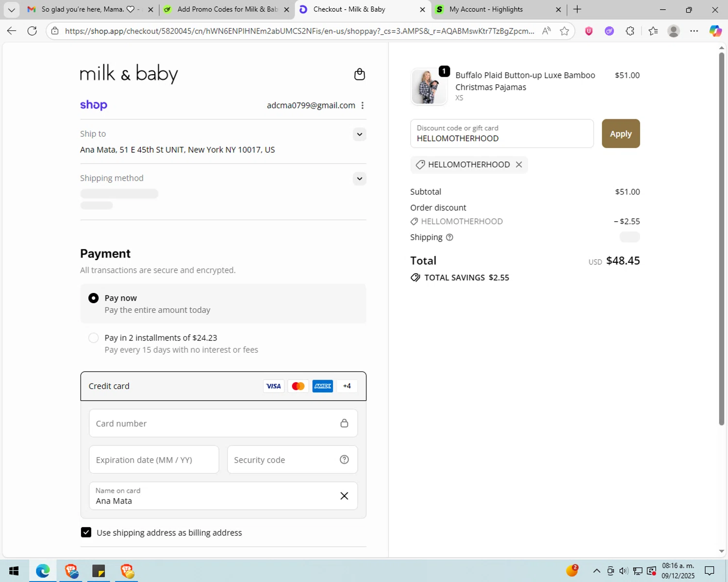Switch to the Gmail 'So glad you're here' tab
The image size is (728, 582).
point(91,9)
